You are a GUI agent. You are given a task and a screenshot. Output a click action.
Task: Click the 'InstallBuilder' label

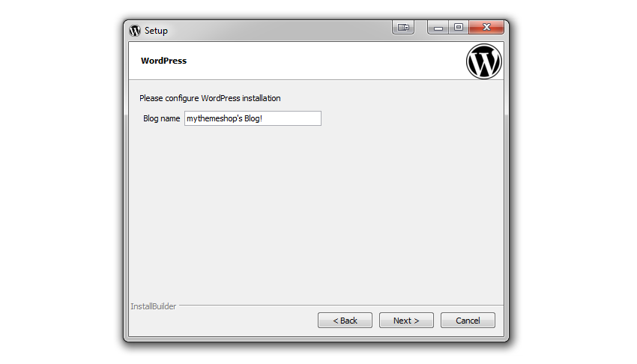tap(153, 306)
